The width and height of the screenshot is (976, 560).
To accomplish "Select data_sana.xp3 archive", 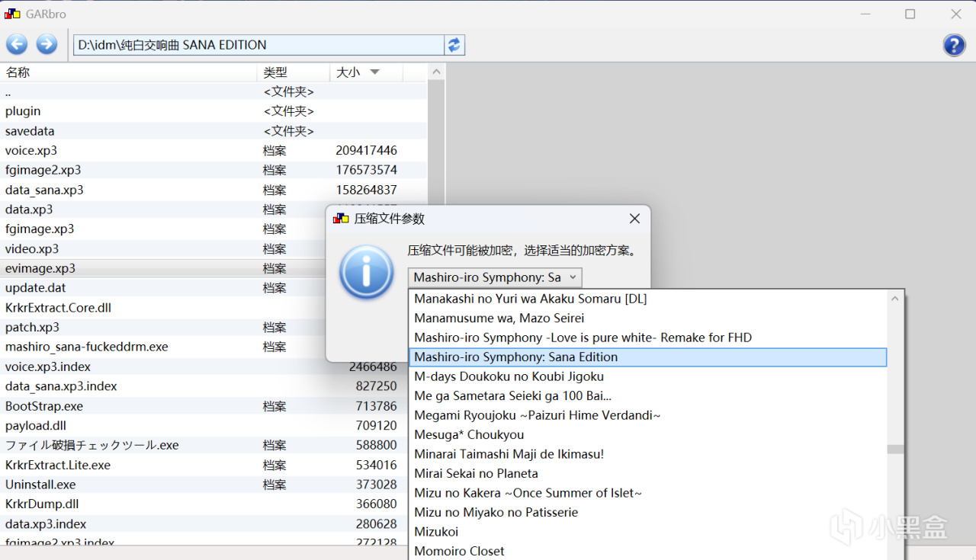I will pyautogui.click(x=213, y=190).
